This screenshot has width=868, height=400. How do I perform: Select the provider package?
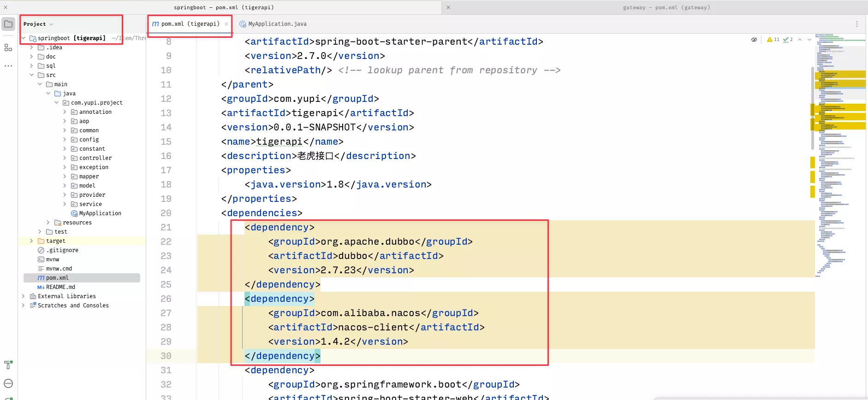pos(92,195)
